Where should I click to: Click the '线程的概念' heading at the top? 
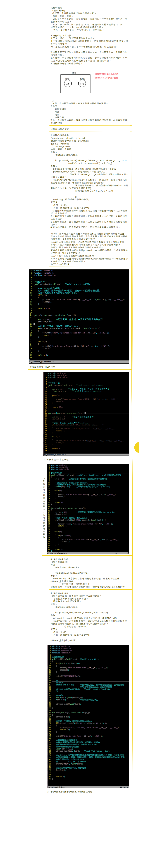click(x=56, y=8)
